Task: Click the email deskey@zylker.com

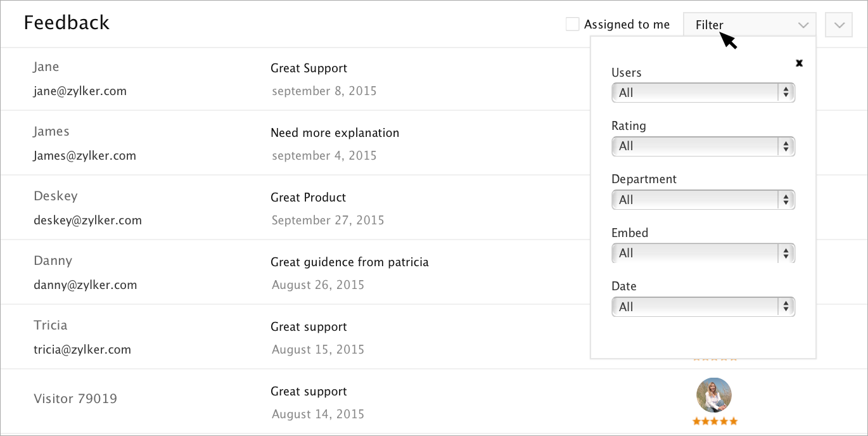Action: click(87, 221)
